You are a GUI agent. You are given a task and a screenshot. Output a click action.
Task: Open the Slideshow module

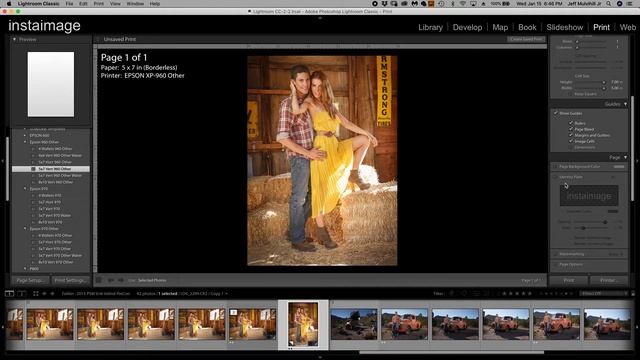click(564, 27)
